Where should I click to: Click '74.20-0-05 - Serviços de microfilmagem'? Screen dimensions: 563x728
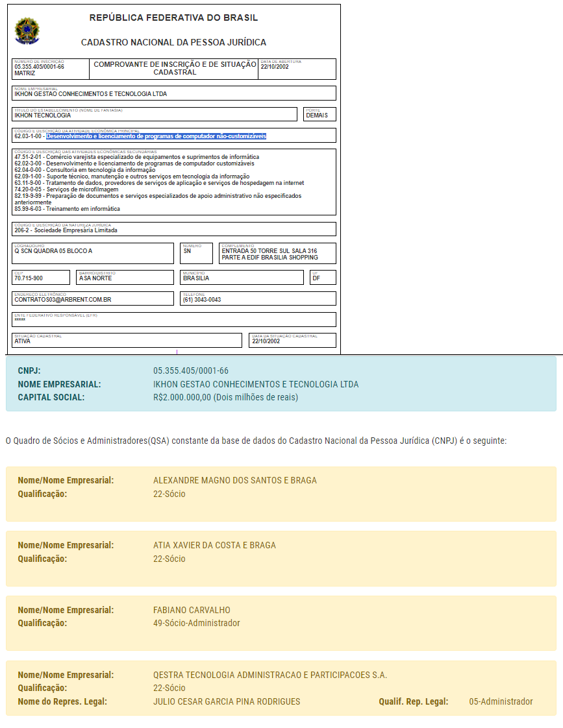66,189
